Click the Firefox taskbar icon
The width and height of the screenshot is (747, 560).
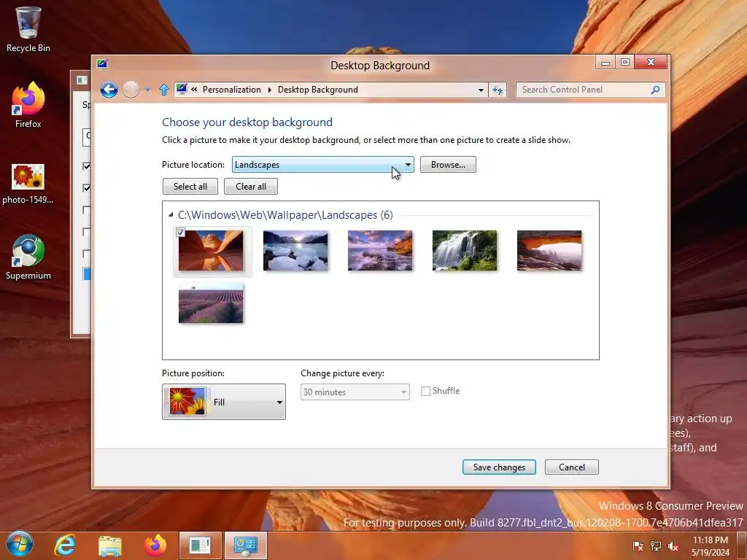pos(155,545)
